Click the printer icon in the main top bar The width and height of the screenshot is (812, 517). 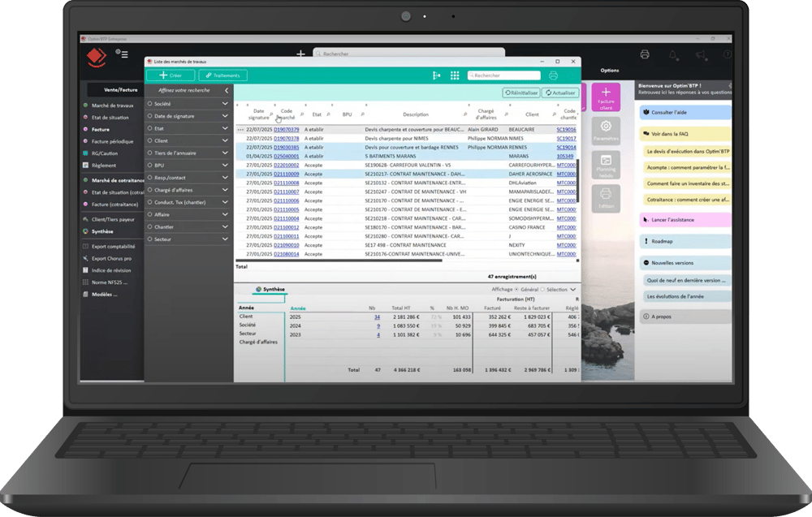tap(645, 54)
